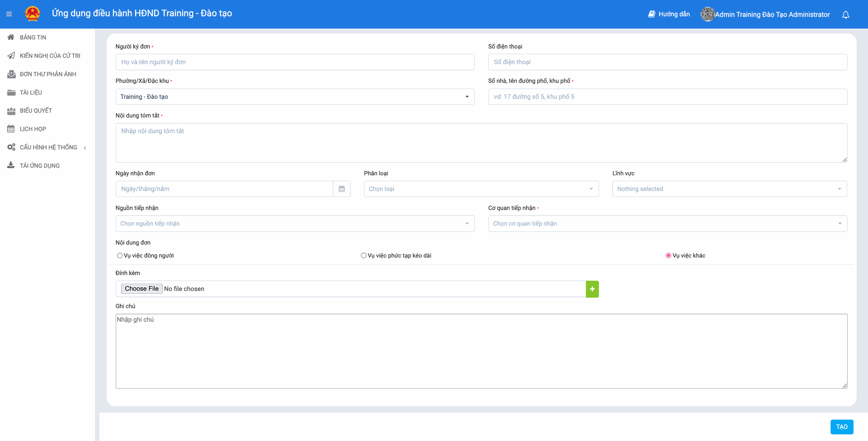Click the green plus attachment button
Screen dimensions: 868x441
[x=592, y=289]
